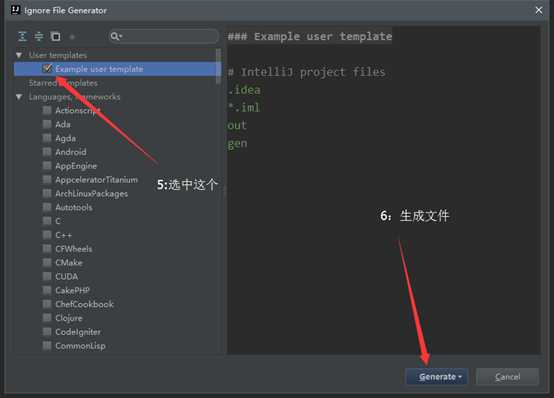Viewport: 554px width, 398px height.
Task: Focus the template search field
Action: (163, 36)
